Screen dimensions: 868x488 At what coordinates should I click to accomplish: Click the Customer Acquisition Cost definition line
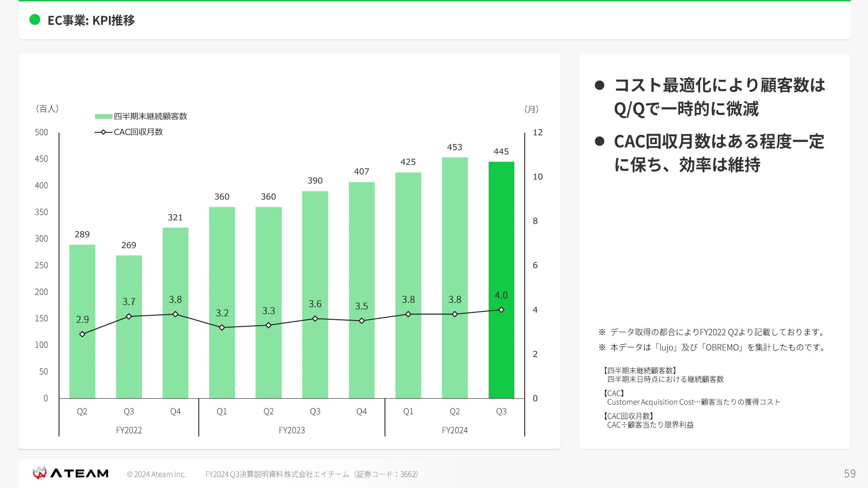tap(694, 402)
